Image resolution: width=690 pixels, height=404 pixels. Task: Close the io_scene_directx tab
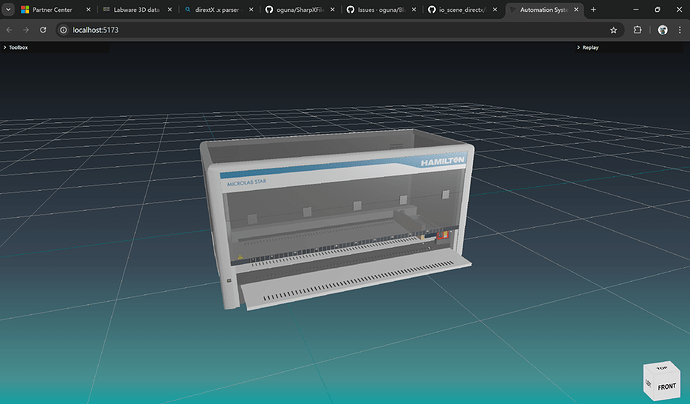pos(495,10)
